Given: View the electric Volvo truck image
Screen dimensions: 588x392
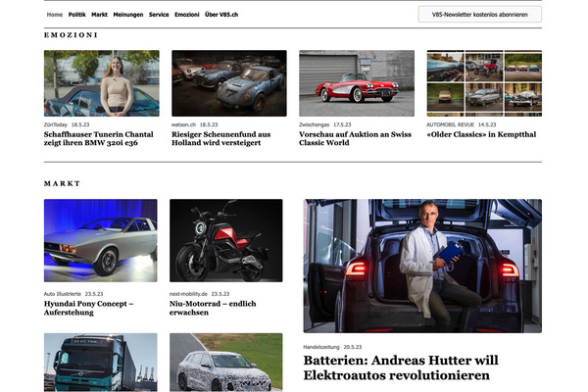Looking at the screenshot, I should click(101, 363).
